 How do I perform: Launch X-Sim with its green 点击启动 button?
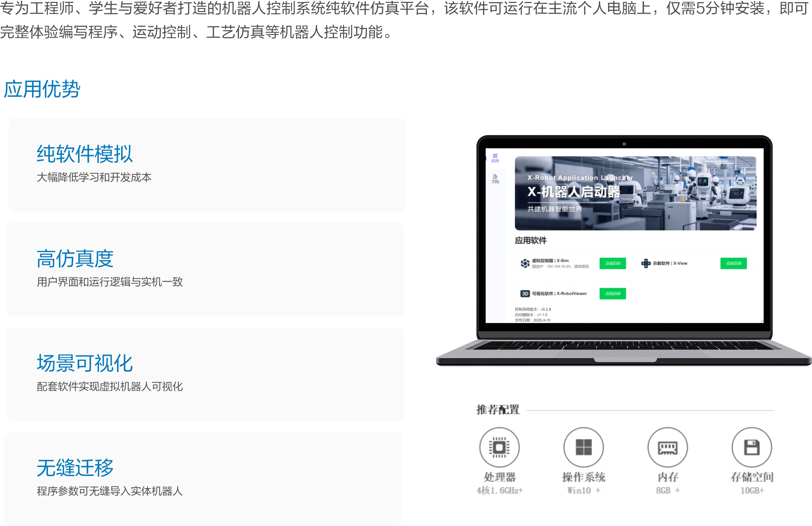point(613,263)
